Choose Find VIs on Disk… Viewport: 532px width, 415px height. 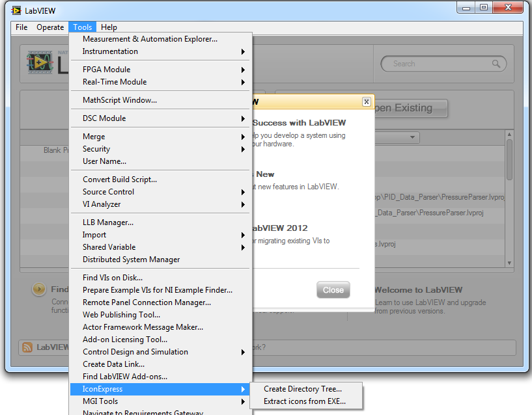160,278
